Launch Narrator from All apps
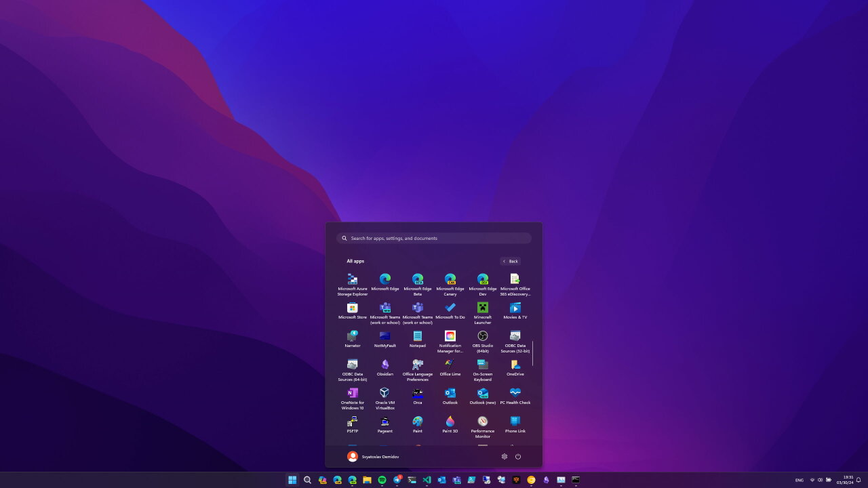The image size is (868, 488). point(353,340)
